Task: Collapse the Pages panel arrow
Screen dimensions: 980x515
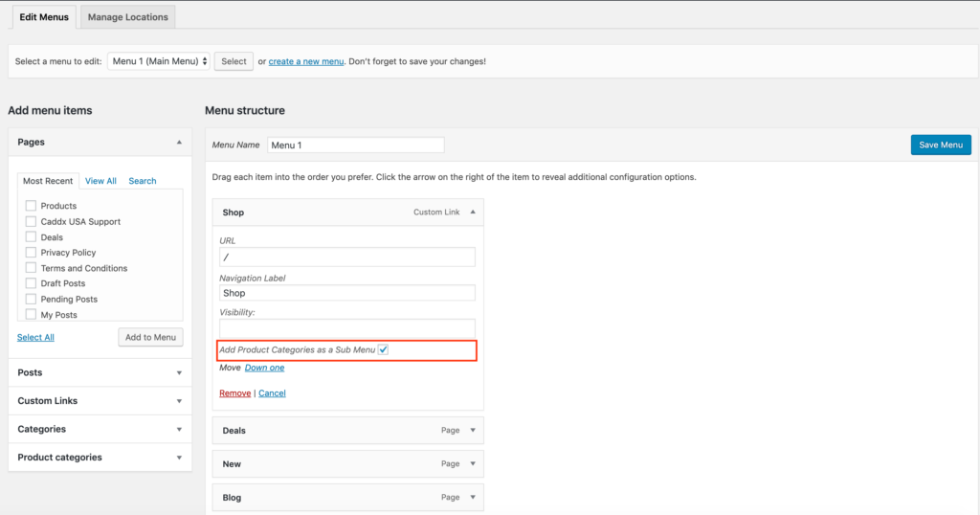Action: 179,143
